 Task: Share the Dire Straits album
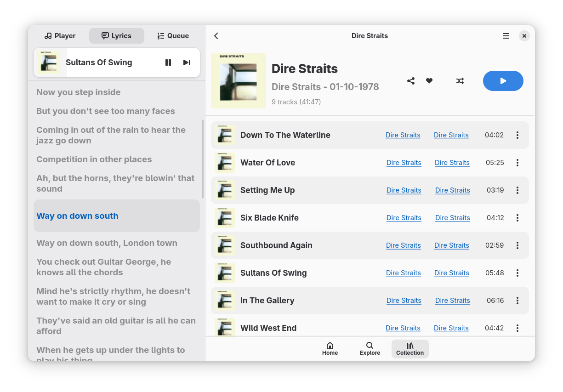tap(411, 81)
